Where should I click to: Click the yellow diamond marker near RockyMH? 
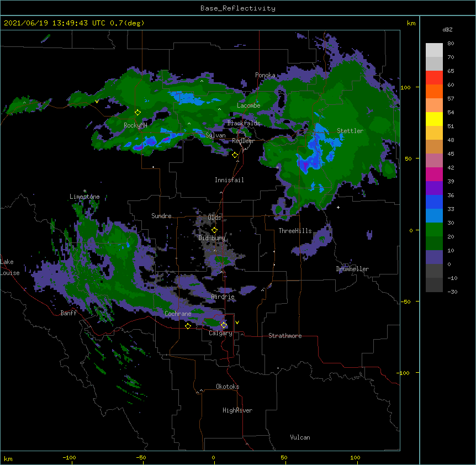pyautogui.click(x=137, y=112)
